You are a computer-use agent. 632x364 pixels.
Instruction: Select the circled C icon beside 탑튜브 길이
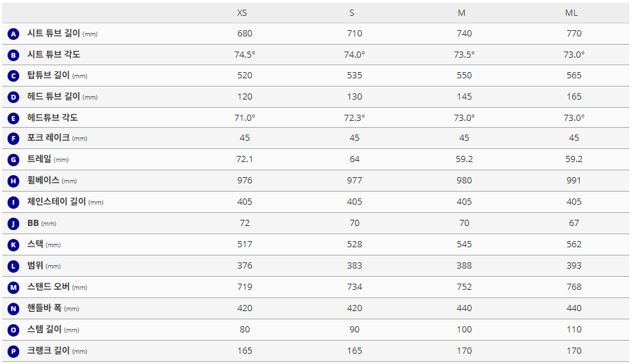[x=14, y=76]
